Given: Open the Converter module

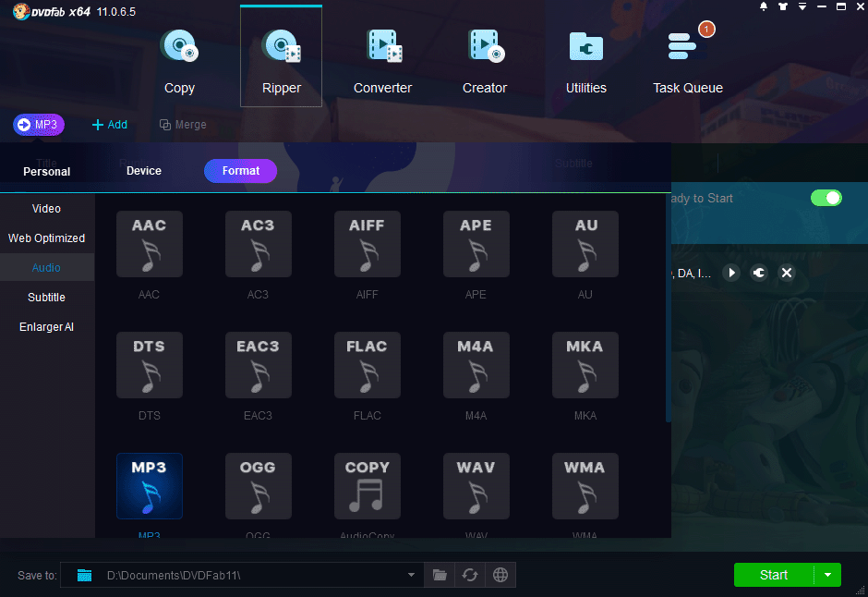Looking at the screenshot, I should coord(382,61).
